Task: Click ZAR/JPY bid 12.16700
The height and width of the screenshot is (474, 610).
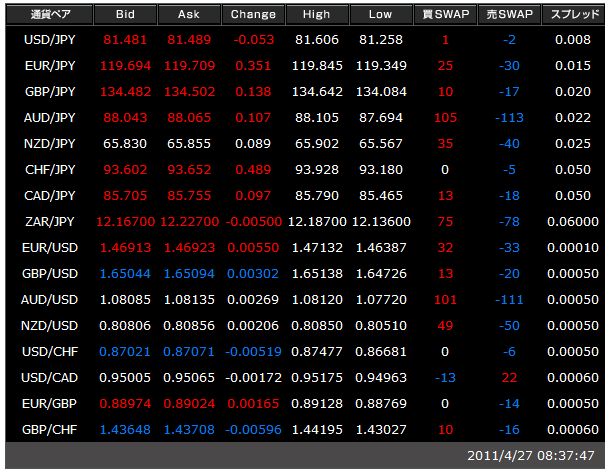Action: coord(125,222)
